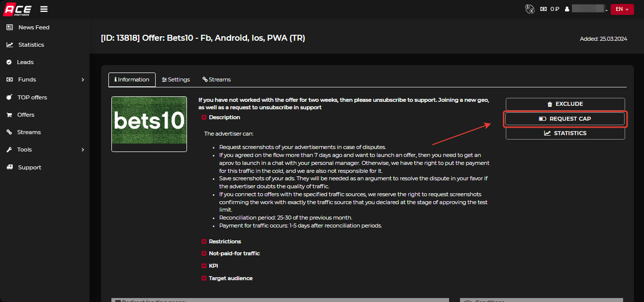This screenshot has width=644, height=302.
Task: Click 'Payment for traffic occurs: 1-5 days' line
Action: pyautogui.click(x=300, y=226)
